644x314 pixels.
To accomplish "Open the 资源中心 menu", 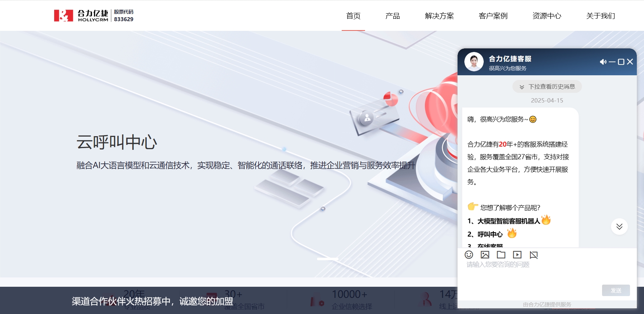I will click(x=547, y=16).
